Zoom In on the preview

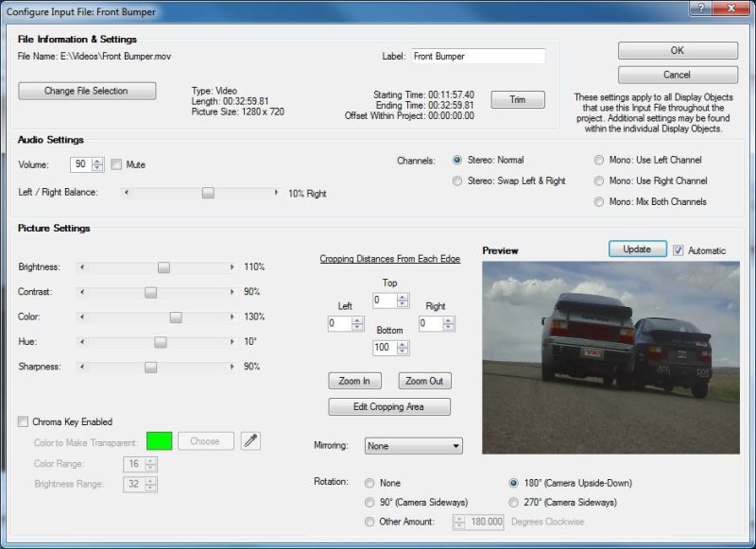pos(355,381)
